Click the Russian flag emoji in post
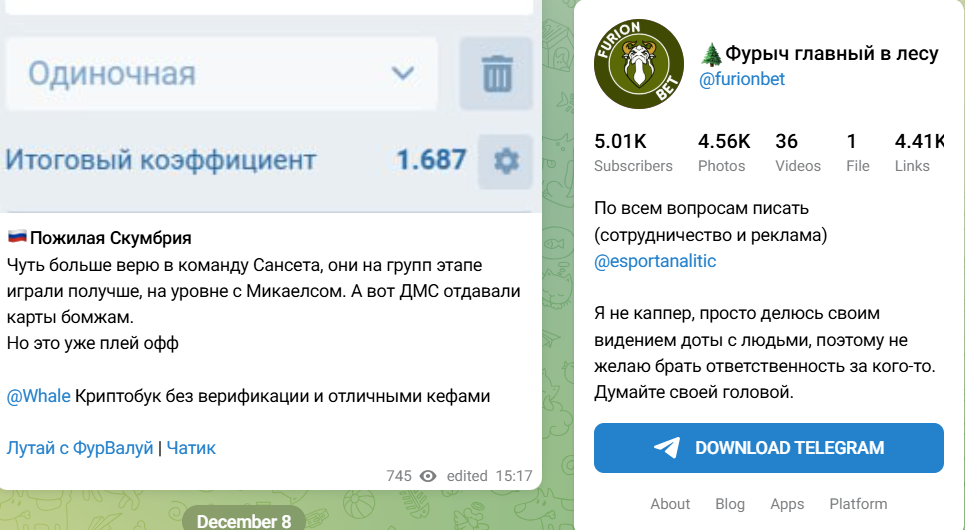The height and width of the screenshot is (530, 965). click(x=17, y=236)
